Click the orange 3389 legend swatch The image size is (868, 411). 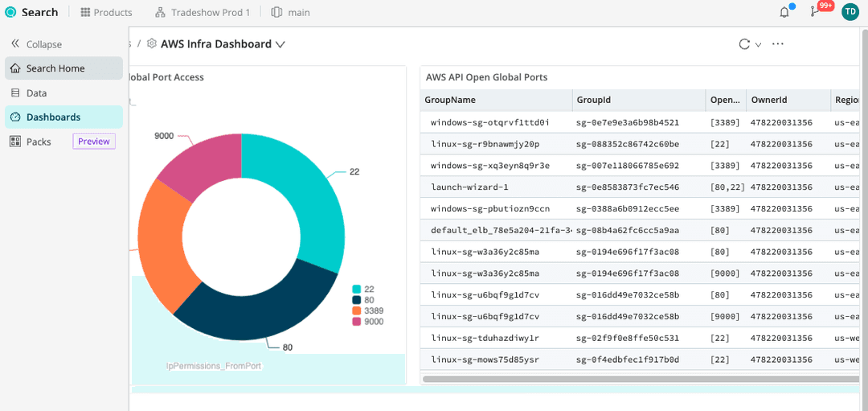pyautogui.click(x=357, y=310)
